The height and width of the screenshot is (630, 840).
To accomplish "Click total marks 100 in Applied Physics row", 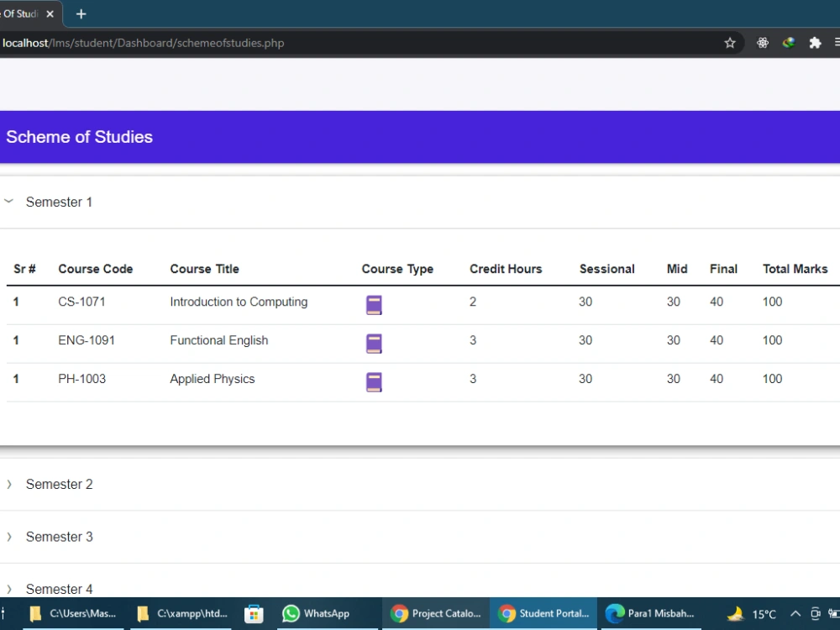I will 773,379.
